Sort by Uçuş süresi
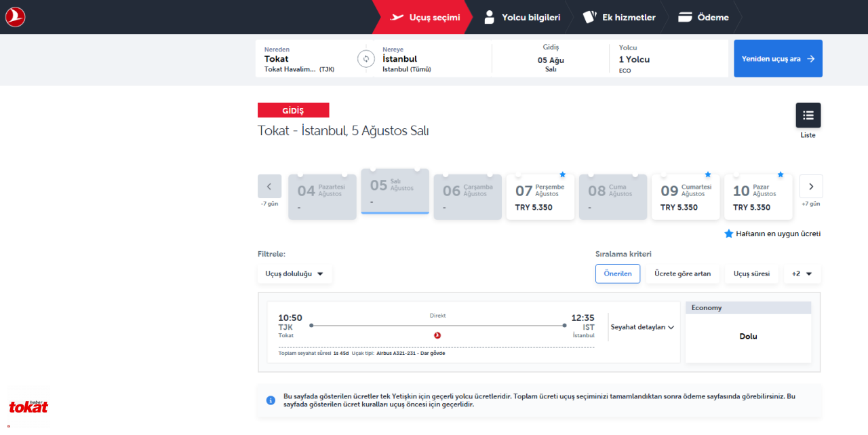868x435 pixels. (751, 273)
